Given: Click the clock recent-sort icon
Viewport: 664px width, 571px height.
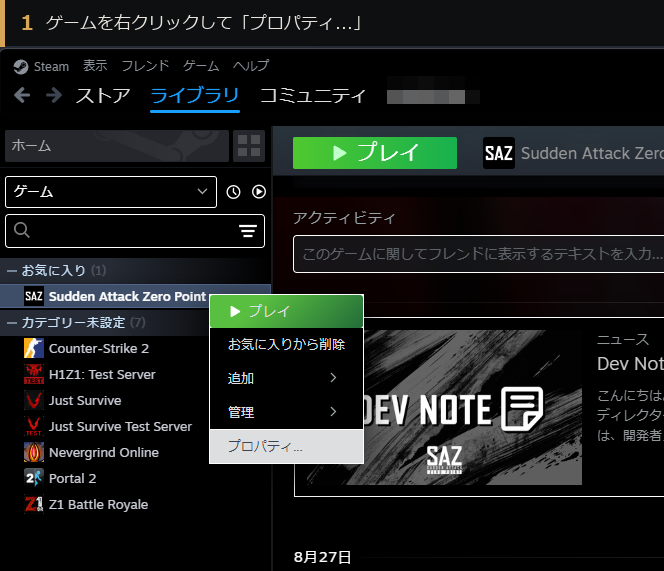Looking at the screenshot, I should (233, 192).
